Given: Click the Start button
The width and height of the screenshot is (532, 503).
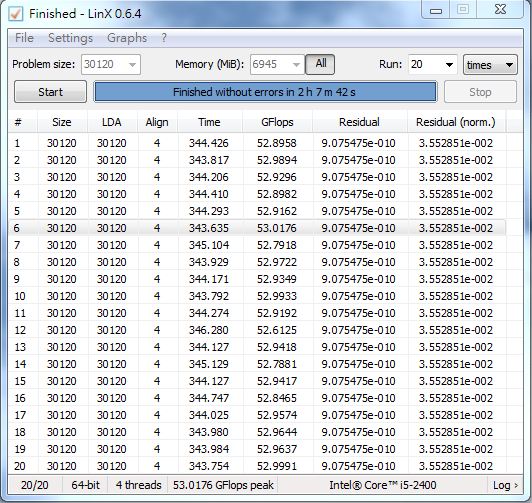Looking at the screenshot, I should tap(50, 92).
